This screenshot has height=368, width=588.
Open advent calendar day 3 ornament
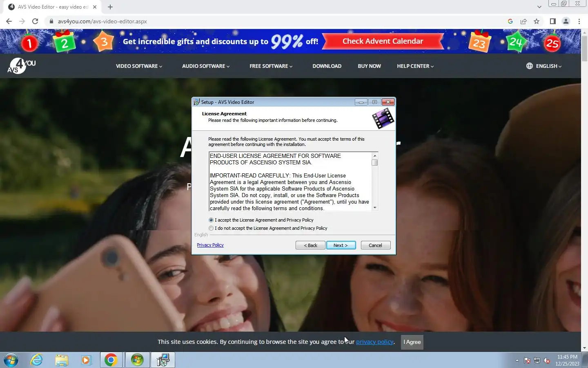pos(104,42)
